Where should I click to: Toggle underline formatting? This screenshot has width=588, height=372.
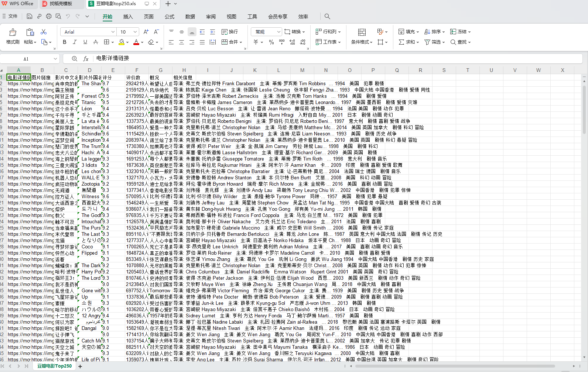coord(85,42)
